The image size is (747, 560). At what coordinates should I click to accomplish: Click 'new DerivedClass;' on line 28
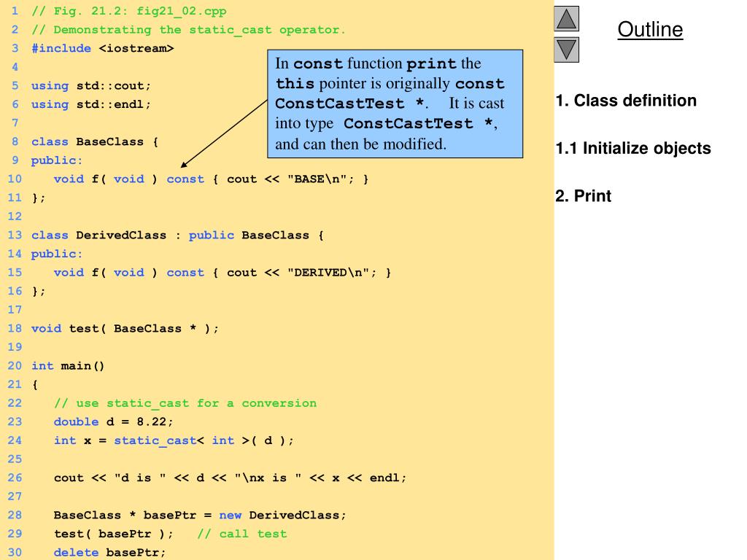click(282, 516)
